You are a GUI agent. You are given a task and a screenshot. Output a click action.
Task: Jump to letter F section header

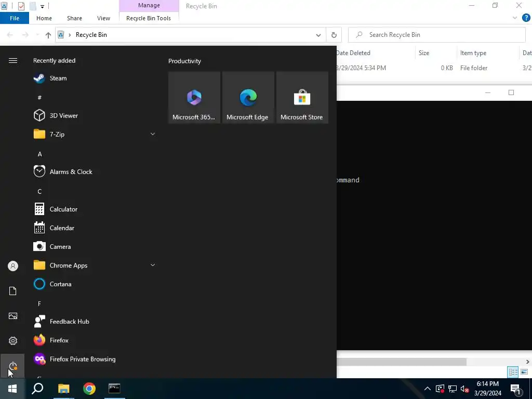[x=39, y=303]
